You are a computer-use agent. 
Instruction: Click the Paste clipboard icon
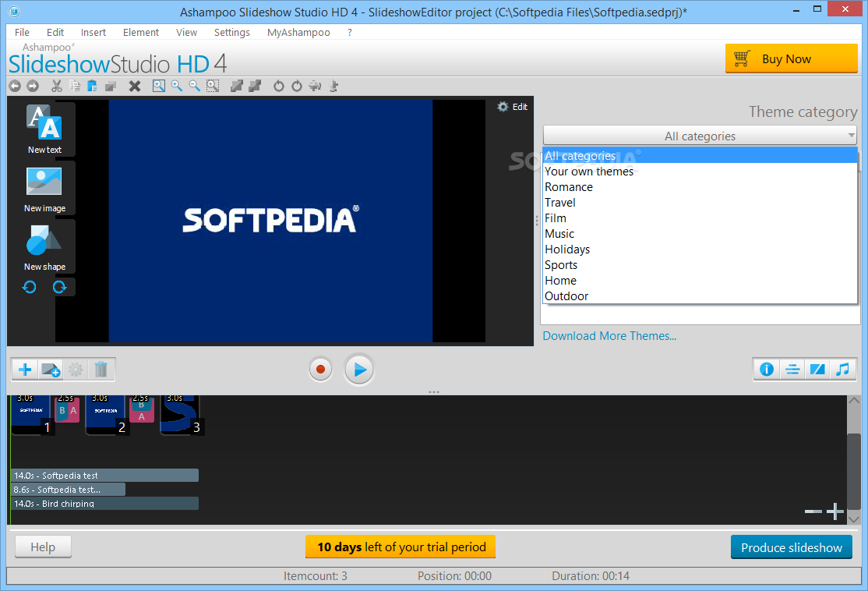coord(93,86)
